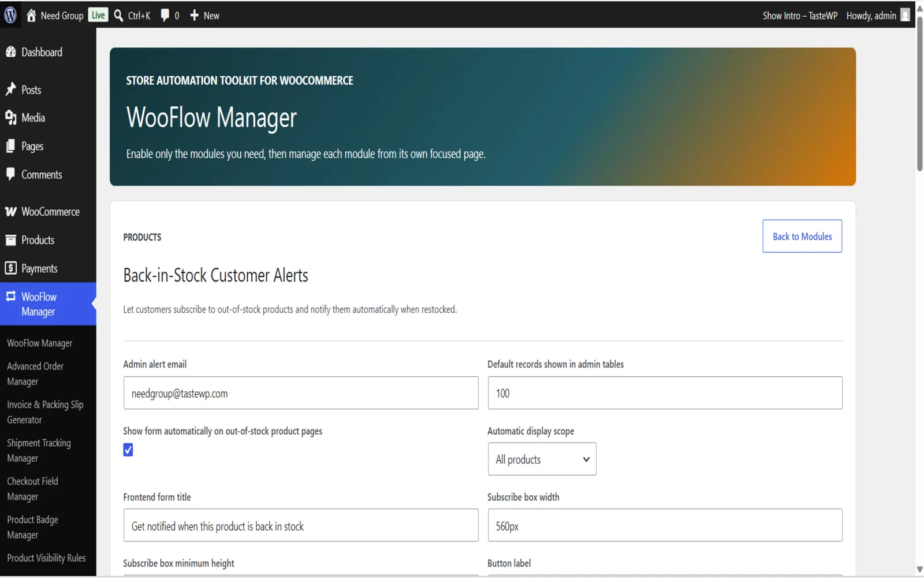
Task: Open Product Badge Manager submenu
Action: (x=32, y=527)
